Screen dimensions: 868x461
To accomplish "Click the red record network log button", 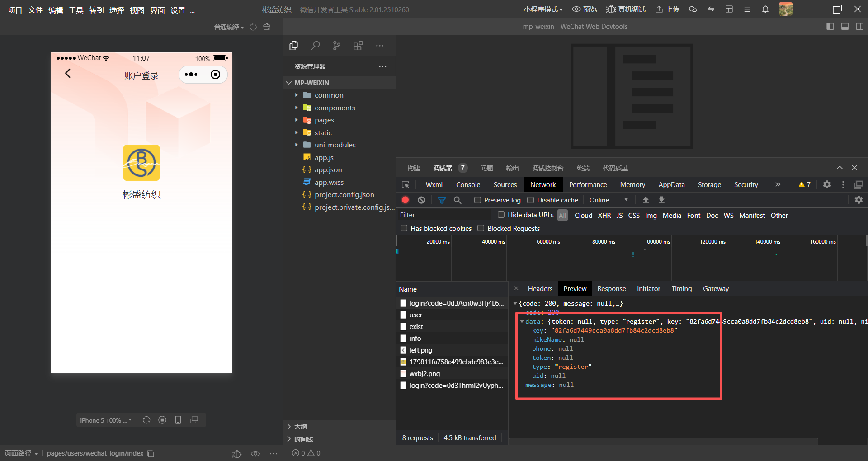I will point(405,200).
